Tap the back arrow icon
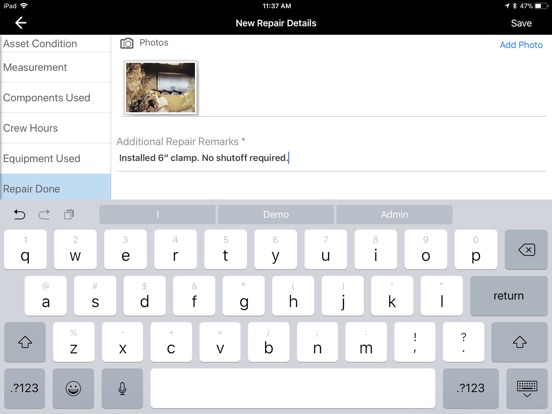552x414 pixels. coord(21,23)
